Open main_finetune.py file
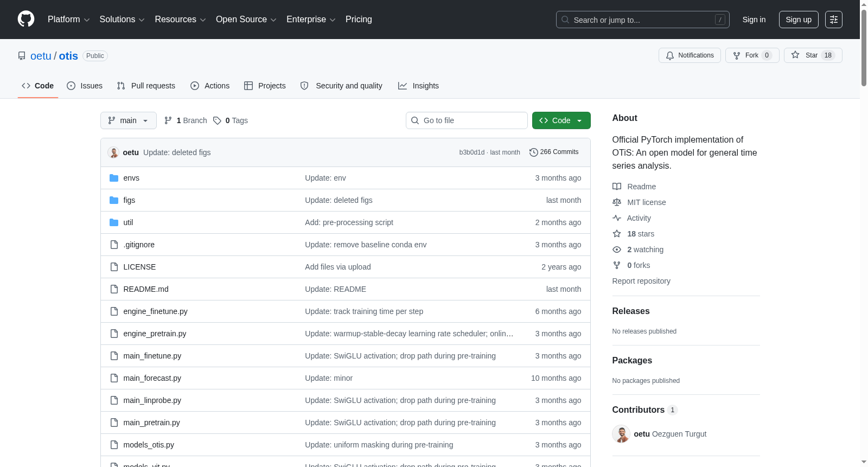This screenshot has width=868, height=467. point(152,356)
